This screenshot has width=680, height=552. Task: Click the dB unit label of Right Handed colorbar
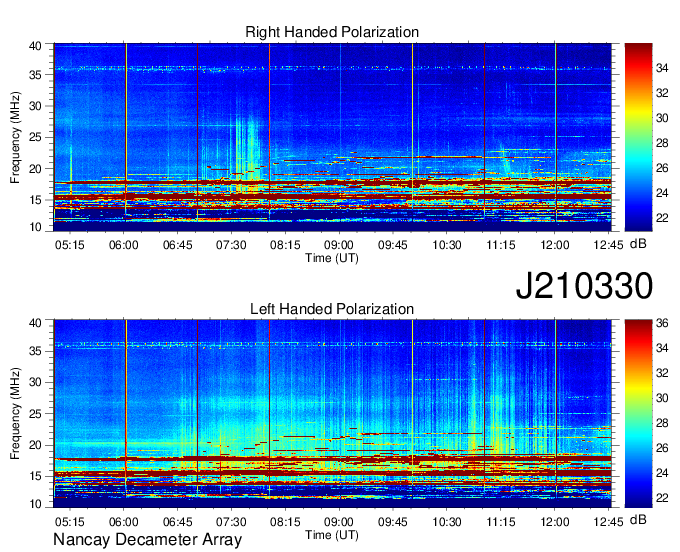click(638, 243)
